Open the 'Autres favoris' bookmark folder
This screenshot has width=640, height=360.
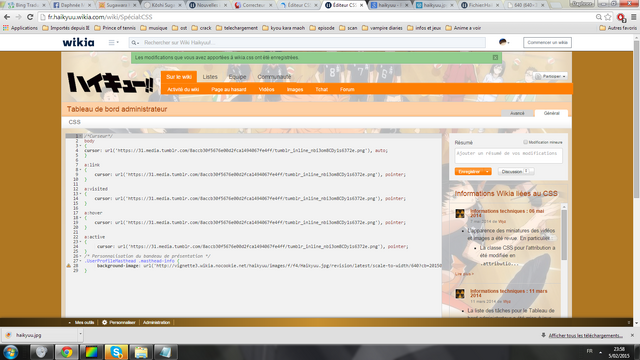point(618,28)
